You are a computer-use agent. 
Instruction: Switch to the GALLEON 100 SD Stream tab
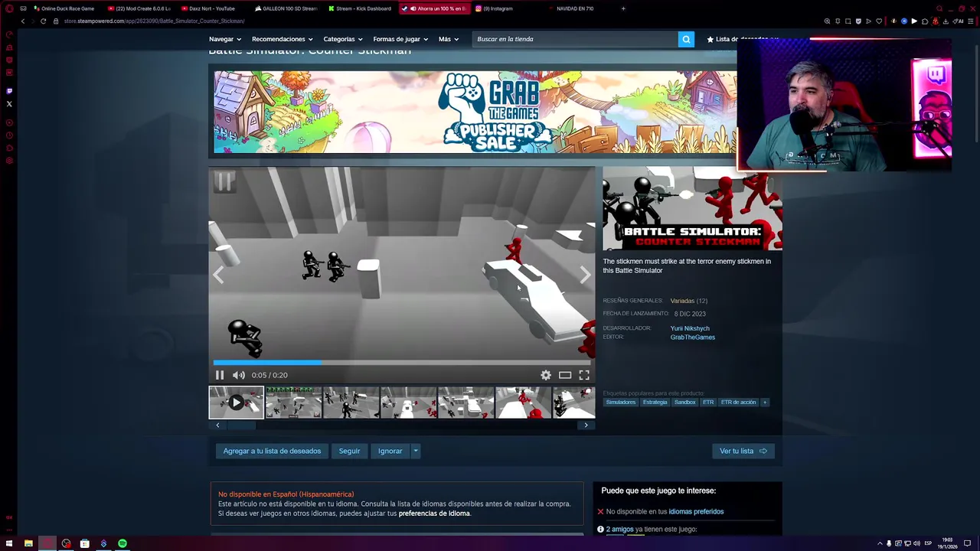click(x=286, y=8)
